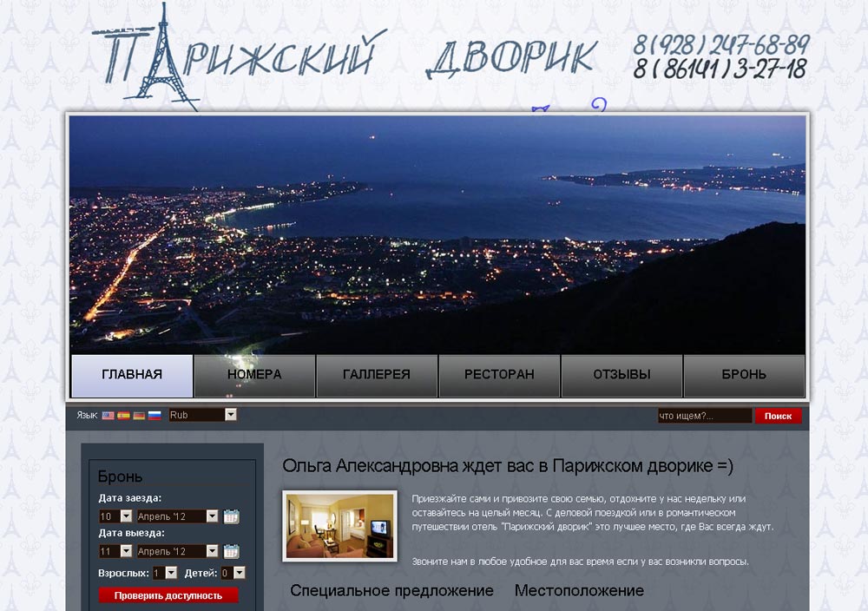Open the check-out date calendar icon

click(231, 551)
